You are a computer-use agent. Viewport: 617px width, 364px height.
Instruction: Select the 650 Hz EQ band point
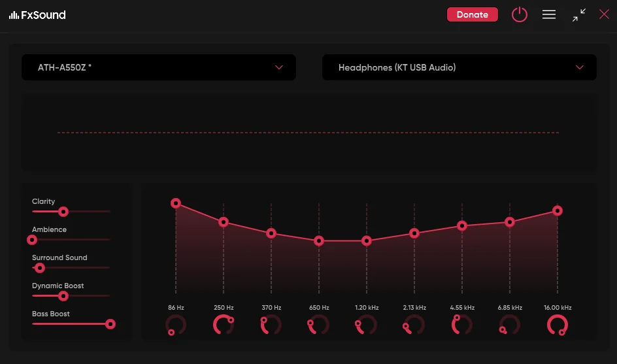tap(319, 241)
